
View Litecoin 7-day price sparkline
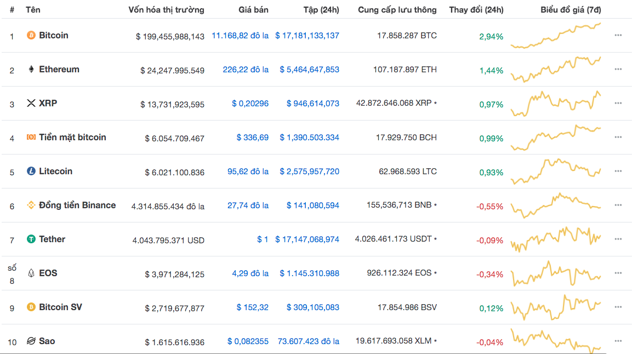556,172
